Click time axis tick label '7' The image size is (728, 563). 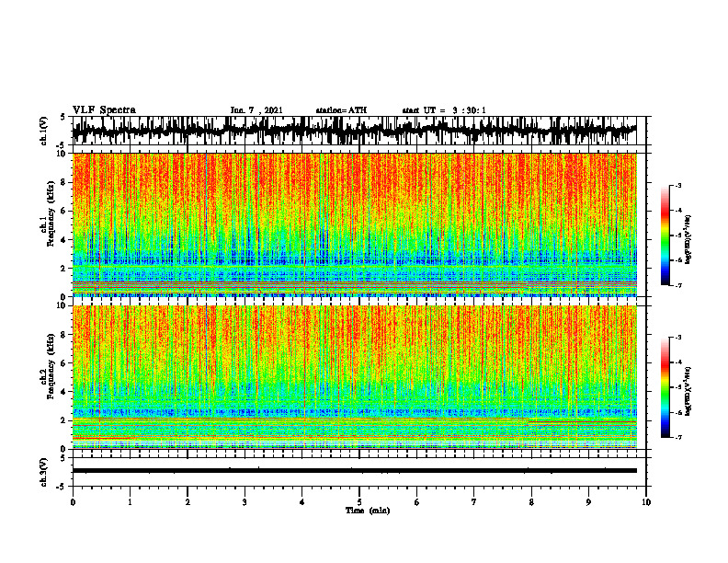pos(474,502)
